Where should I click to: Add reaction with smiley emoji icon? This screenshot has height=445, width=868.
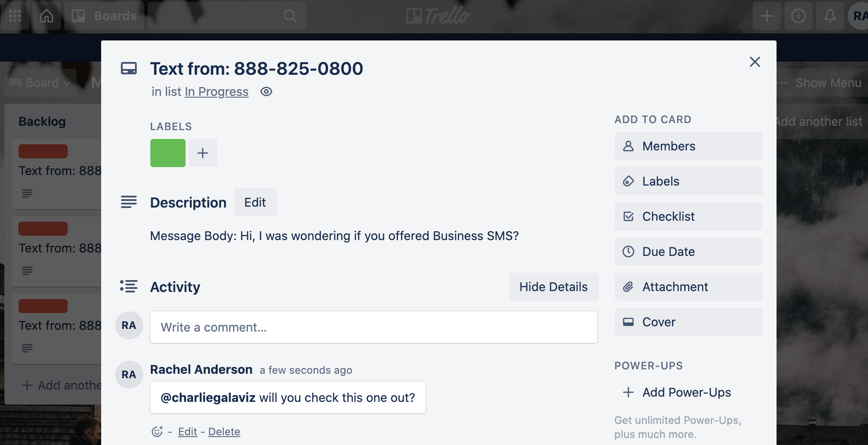point(157,431)
